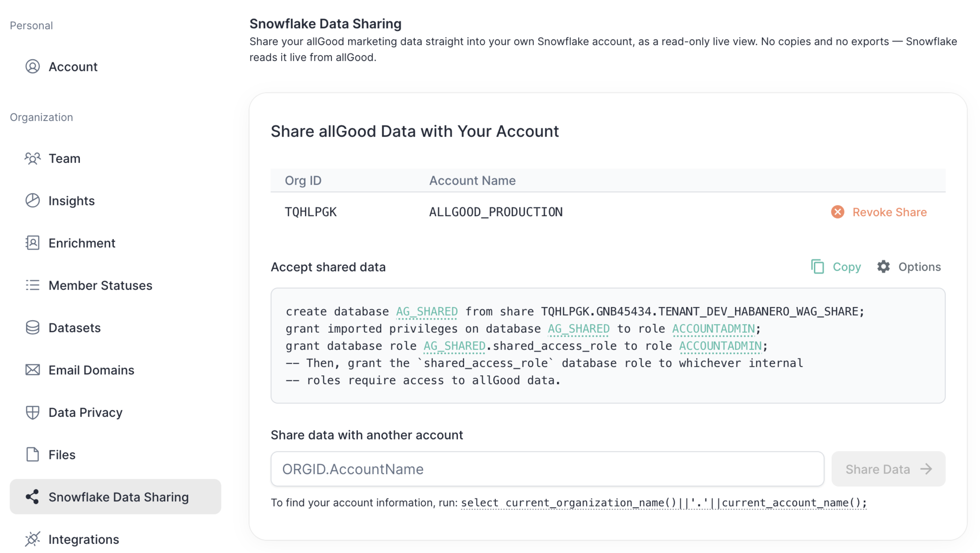Open the Insights menu item
Viewport: 980px width, 553px height.
pyautogui.click(x=115, y=201)
